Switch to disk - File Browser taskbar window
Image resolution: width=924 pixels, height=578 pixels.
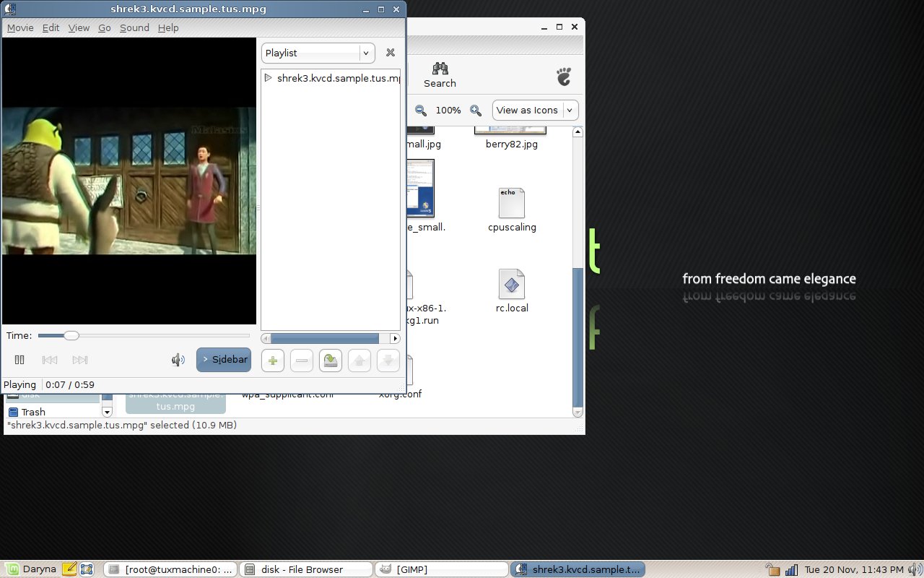click(x=306, y=569)
